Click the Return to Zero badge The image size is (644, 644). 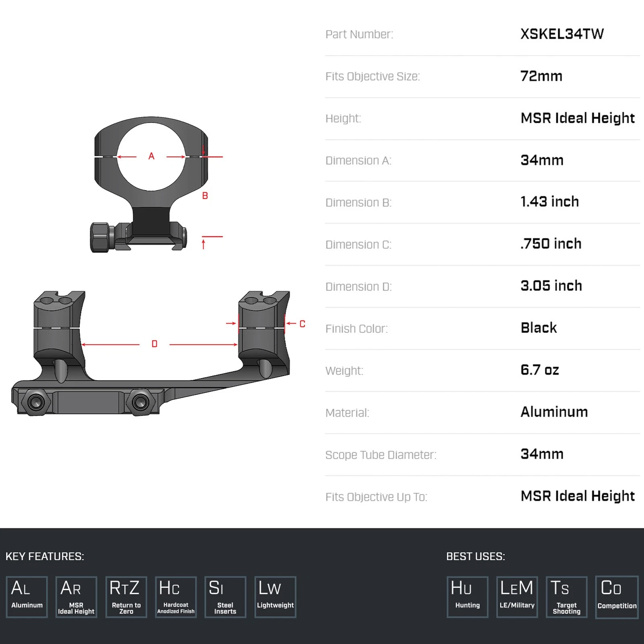coord(126,597)
